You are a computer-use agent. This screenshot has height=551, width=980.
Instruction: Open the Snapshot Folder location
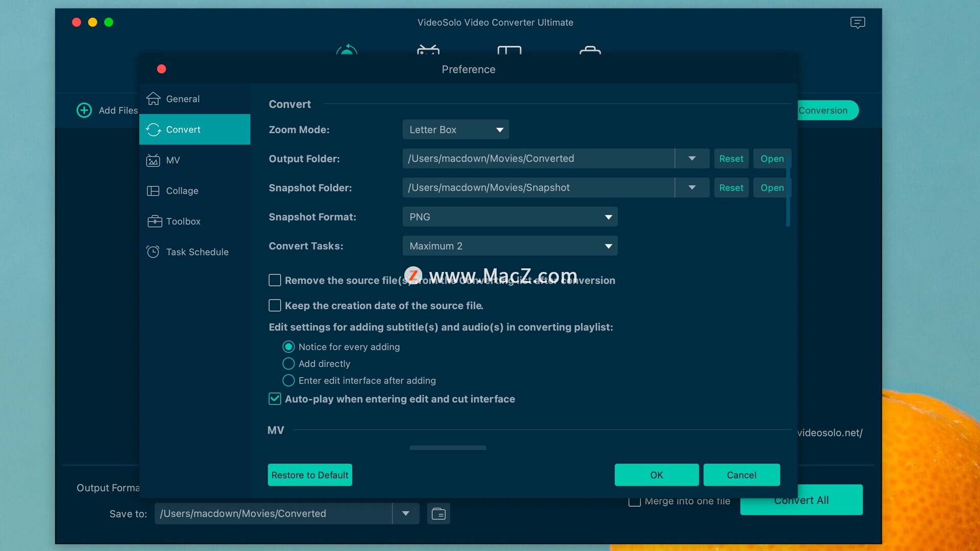(772, 188)
